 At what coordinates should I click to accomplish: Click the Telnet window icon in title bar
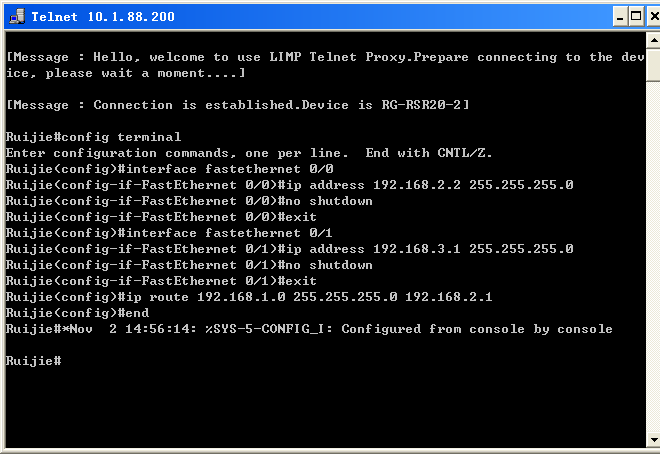tap(16, 16)
